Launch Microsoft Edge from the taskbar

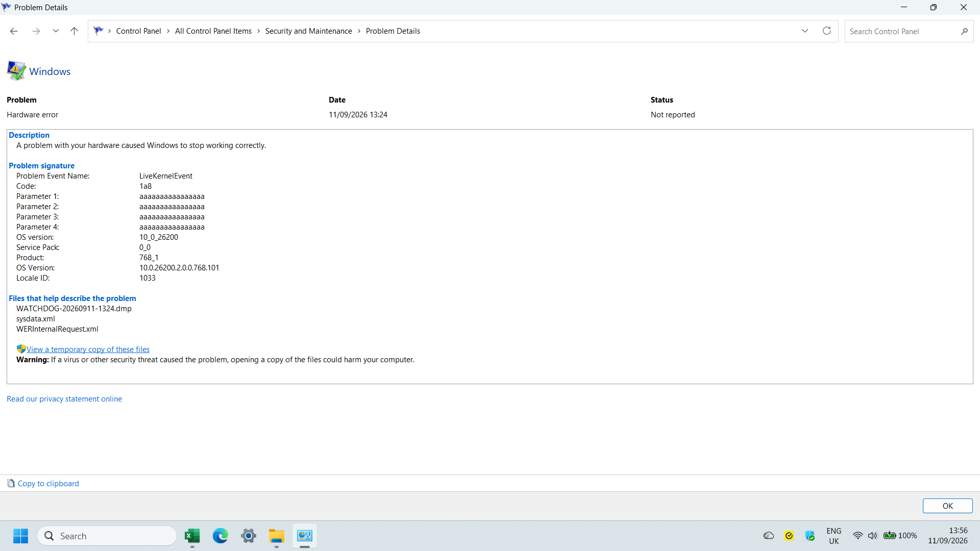(220, 536)
